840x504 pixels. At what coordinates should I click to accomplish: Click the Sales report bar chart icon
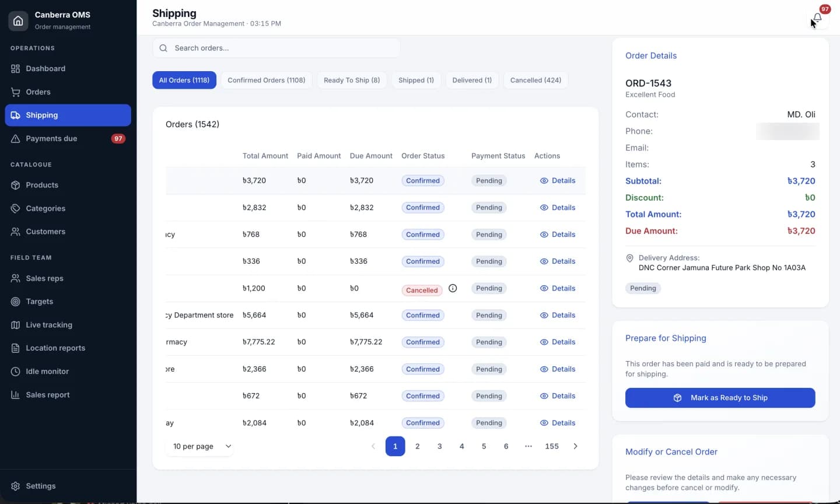(x=16, y=395)
